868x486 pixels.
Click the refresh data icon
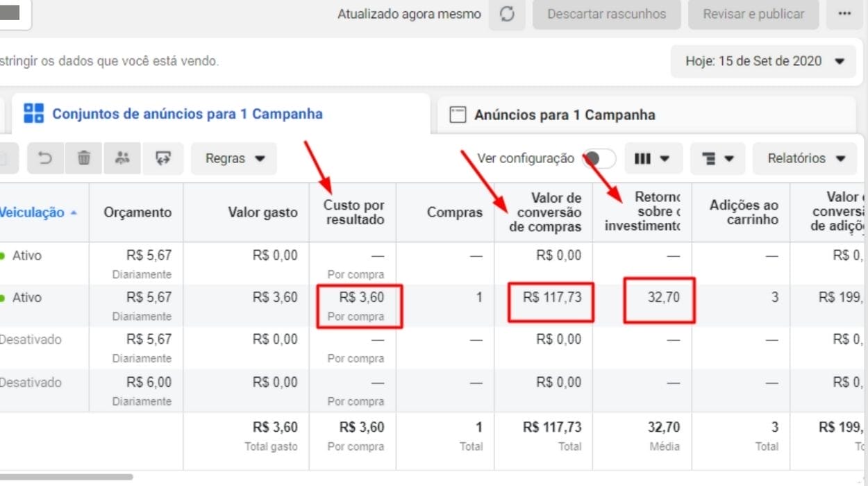507,15
